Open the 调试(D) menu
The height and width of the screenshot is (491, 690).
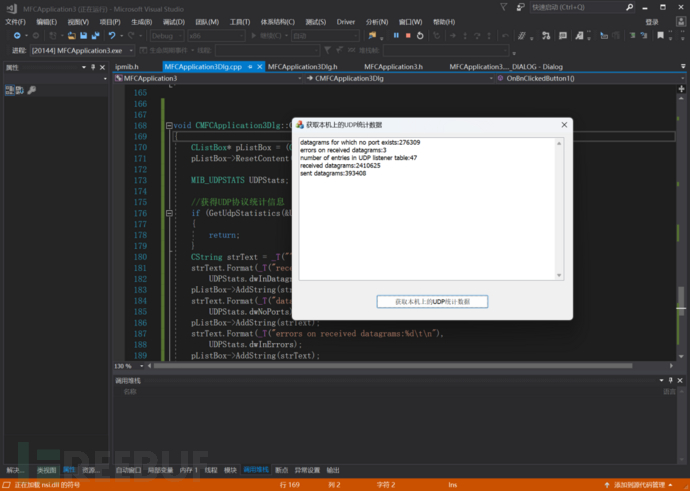(172, 21)
